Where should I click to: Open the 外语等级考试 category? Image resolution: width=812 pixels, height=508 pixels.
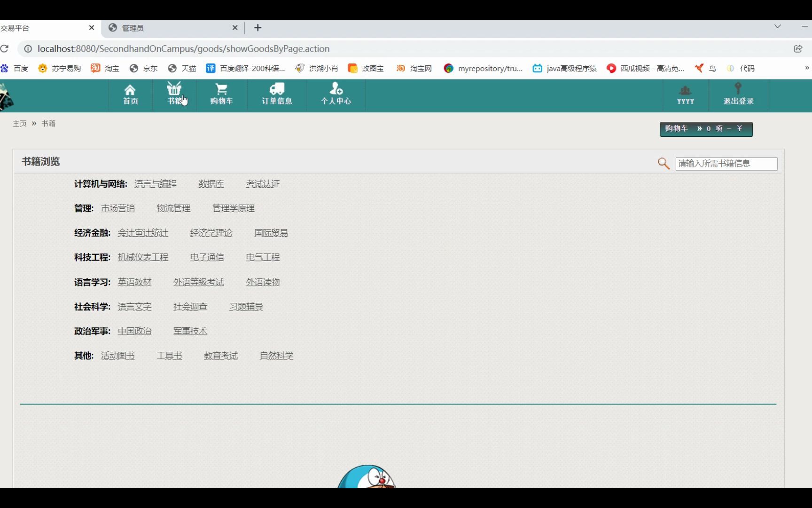199,282
